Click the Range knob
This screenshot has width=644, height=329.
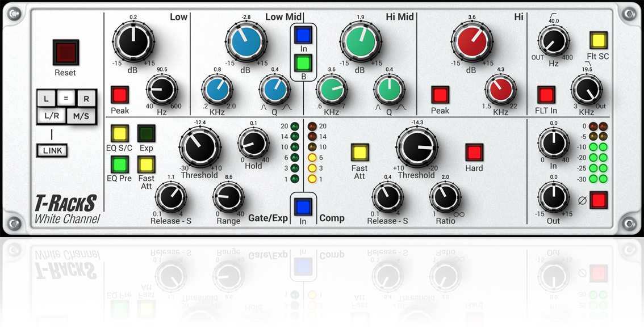pos(228,197)
